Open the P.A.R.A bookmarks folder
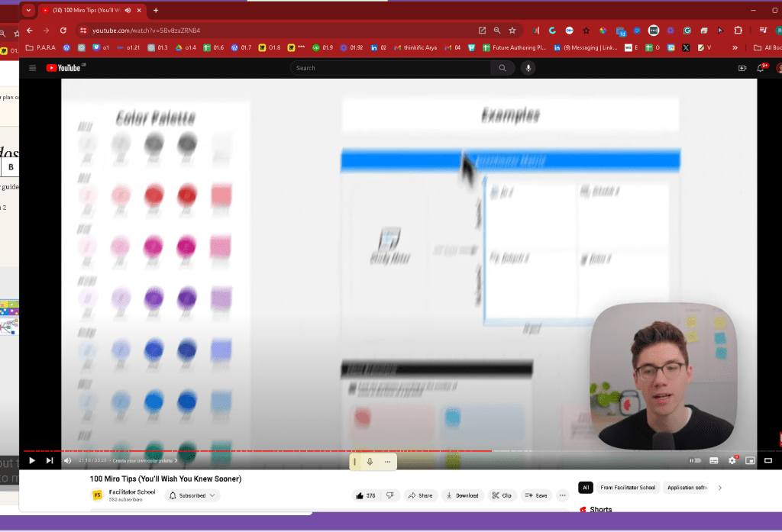 (x=40, y=47)
